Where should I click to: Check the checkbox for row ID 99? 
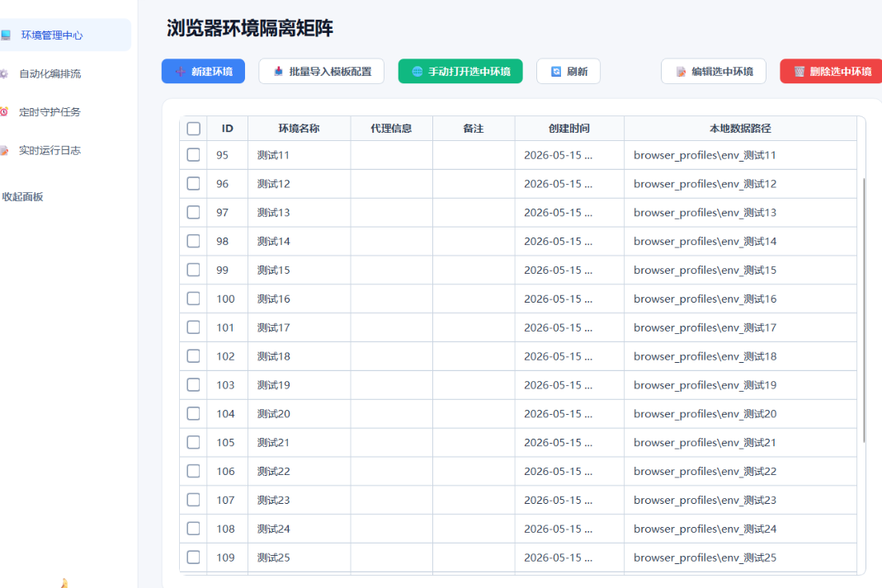[x=194, y=270]
